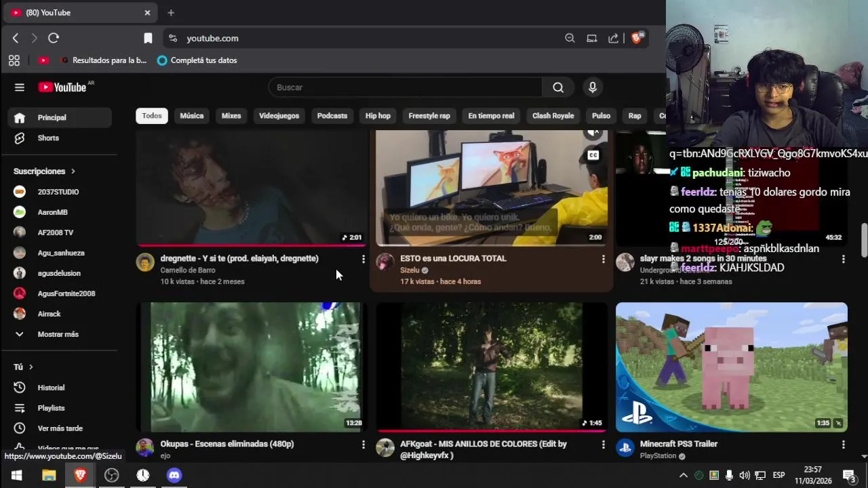This screenshot has height=488, width=868.
Task: Select the Clash Royale chip
Action: [x=553, y=116]
